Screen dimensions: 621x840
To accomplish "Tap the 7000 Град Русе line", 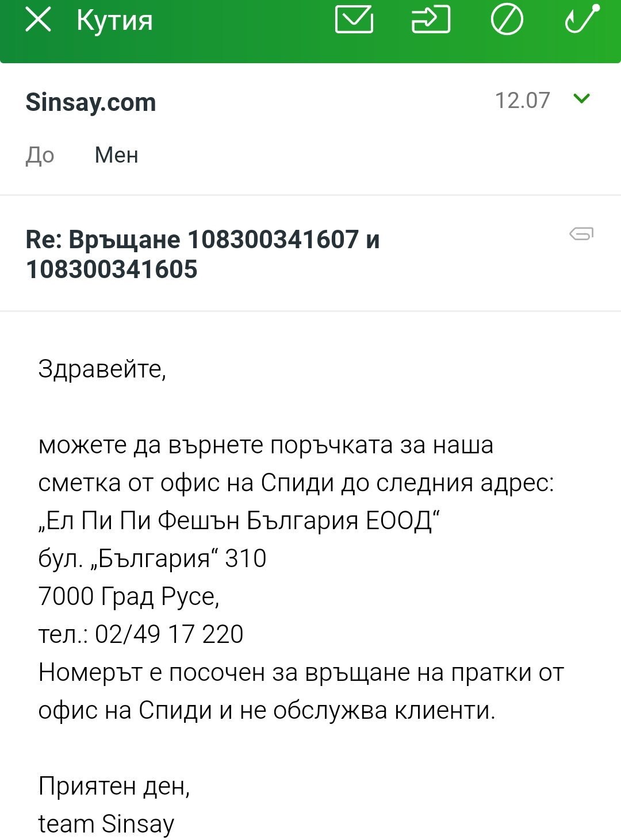I will [x=129, y=596].
